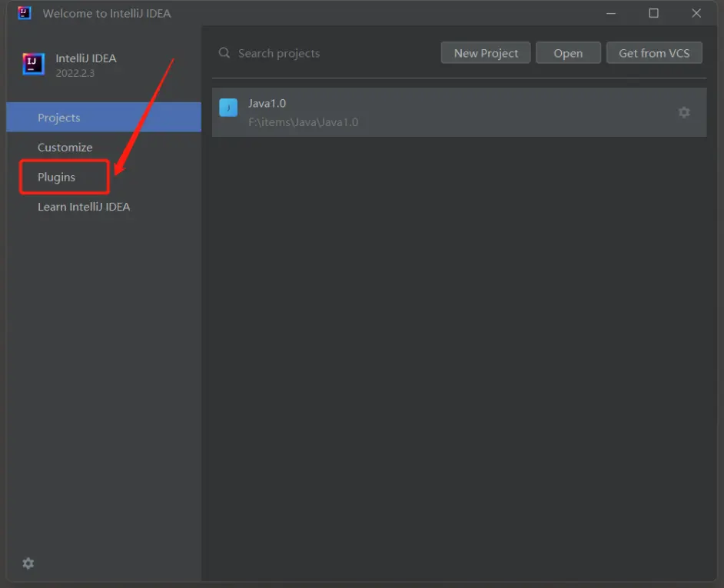Click the version text 2022.2.3
Screen dimensions: 724x588
coord(75,73)
